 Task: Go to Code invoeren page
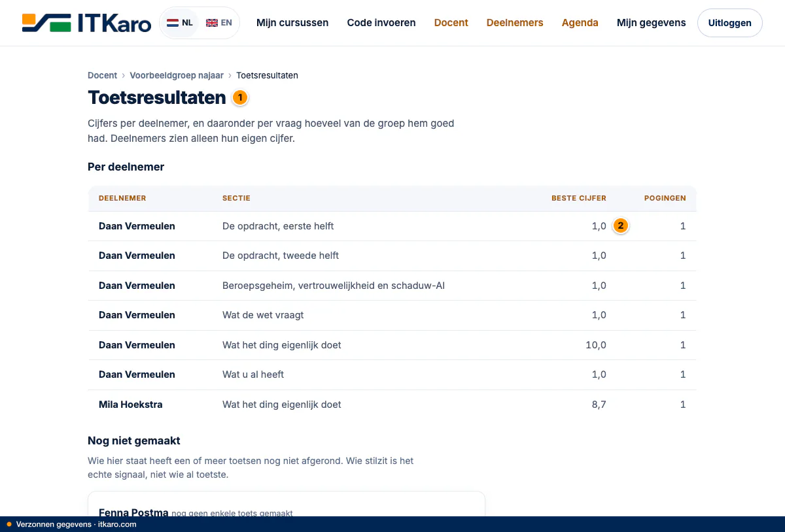point(381,23)
